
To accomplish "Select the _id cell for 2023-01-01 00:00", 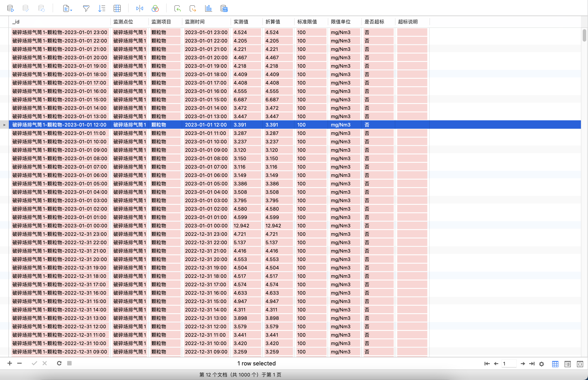I will (60, 226).
